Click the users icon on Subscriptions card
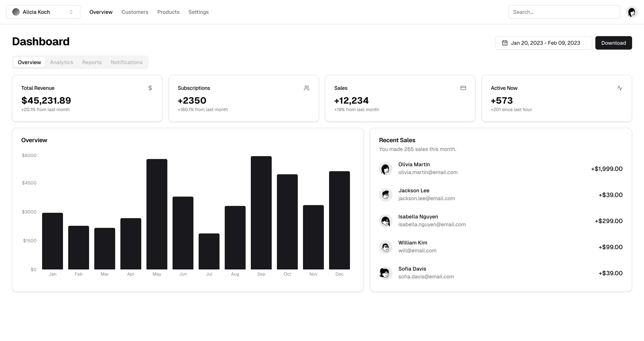This screenshot has width=644, height=341. coord(307,88)
